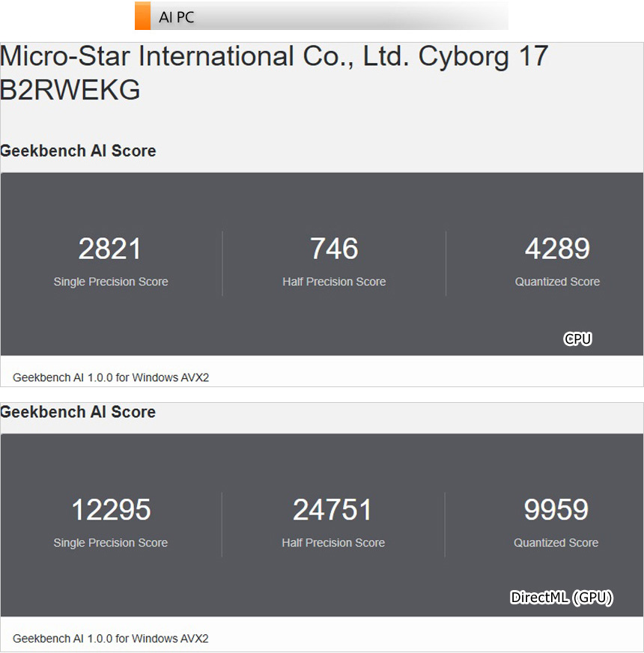Click the 746 half precision score

[334, 249]
